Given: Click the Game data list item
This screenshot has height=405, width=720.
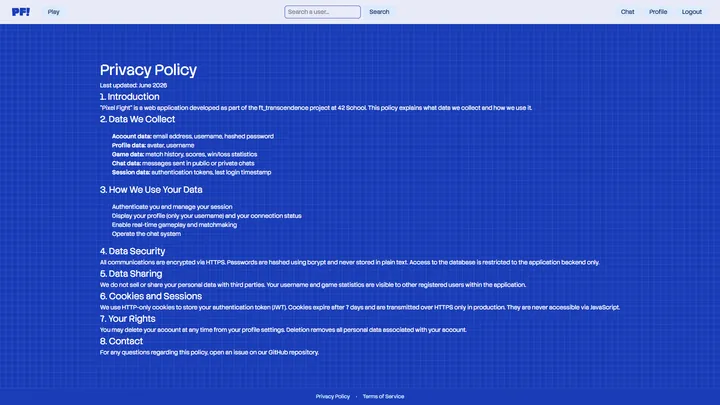Looking at the screenshot, I should pyautogui.click(x=185, y=154).
